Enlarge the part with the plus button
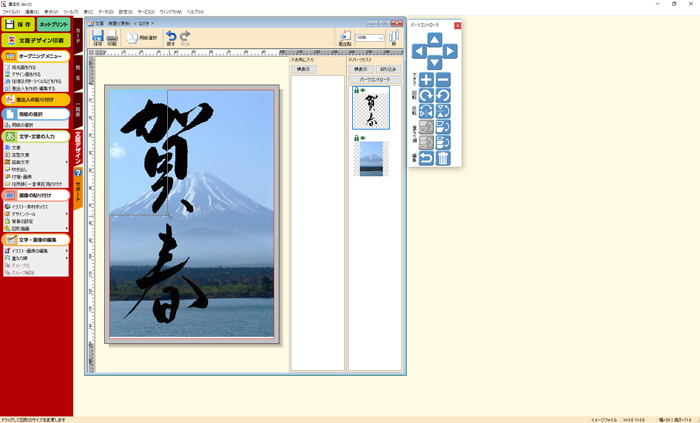 [x=426, y=80]
